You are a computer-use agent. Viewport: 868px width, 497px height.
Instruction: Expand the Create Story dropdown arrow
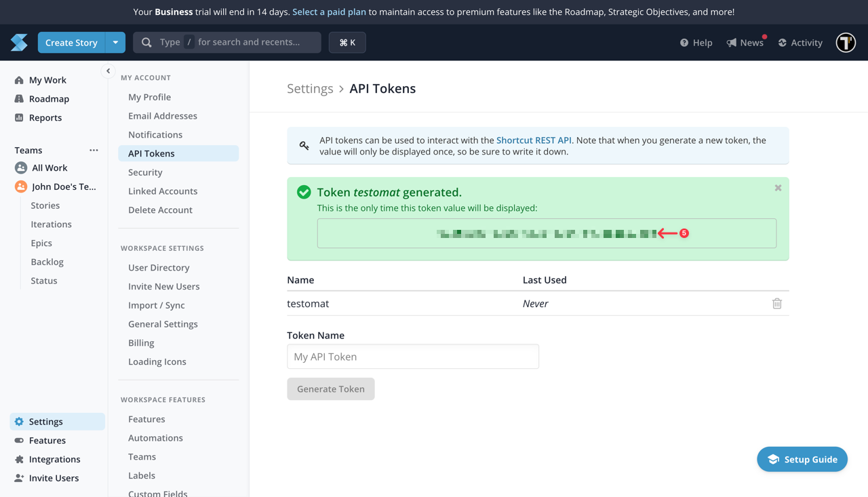[x=115, y=42]
